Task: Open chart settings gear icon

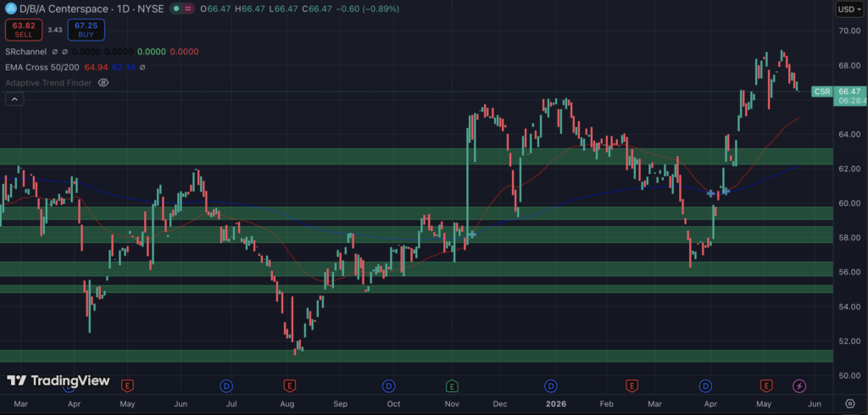Action: click(849, 403)
